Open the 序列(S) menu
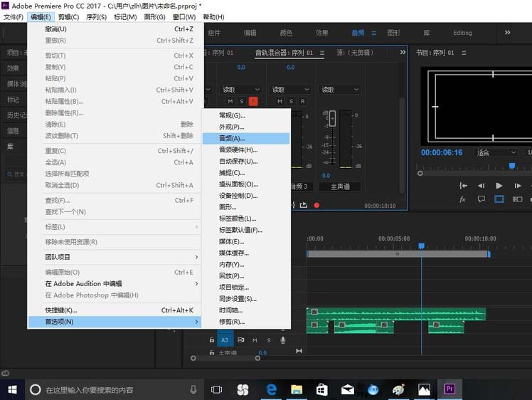 (x=96, y=17)
